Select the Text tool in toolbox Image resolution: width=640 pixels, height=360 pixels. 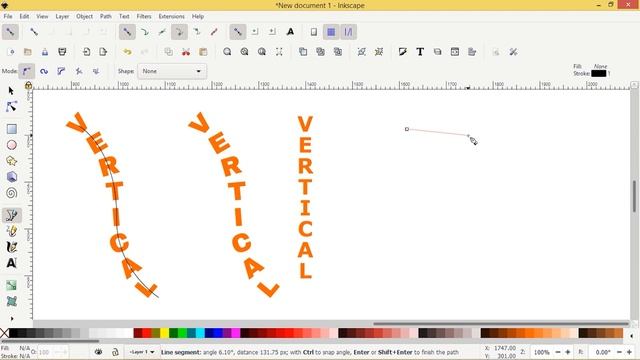click(11, 263)
